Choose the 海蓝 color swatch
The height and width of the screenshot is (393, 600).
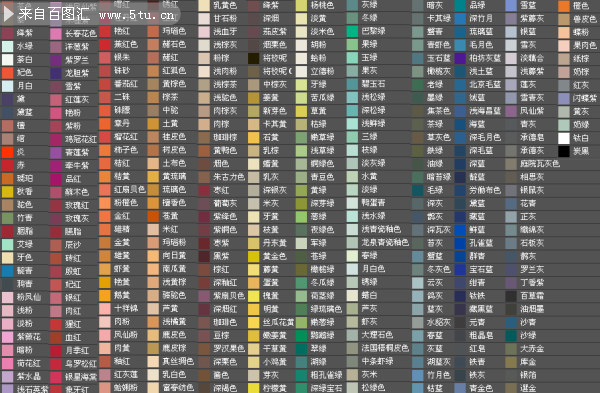coord(460,124)
